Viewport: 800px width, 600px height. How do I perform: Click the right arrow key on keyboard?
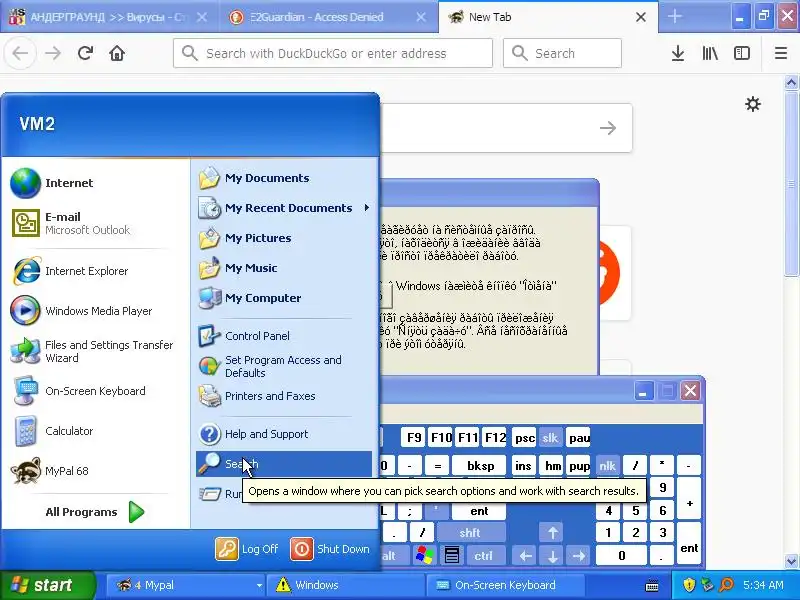[579, 556]
